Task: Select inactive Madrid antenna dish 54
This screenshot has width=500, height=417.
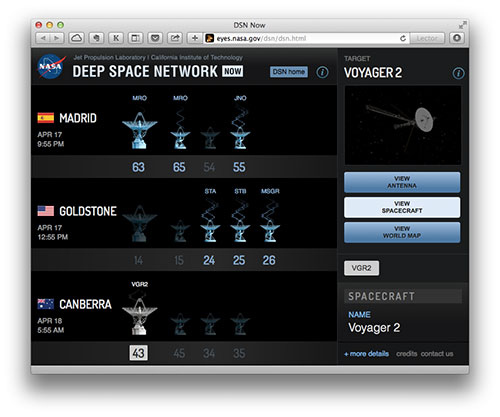Action: pos(210,137)
